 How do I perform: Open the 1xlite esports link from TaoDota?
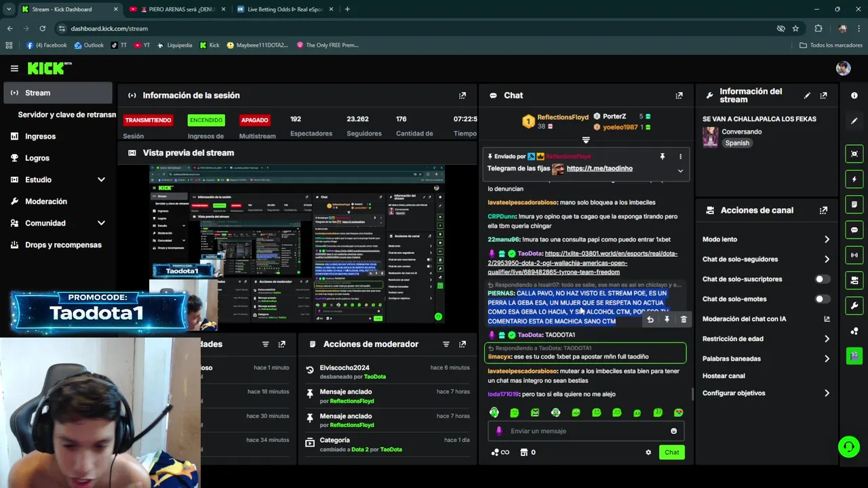(583, 263)
